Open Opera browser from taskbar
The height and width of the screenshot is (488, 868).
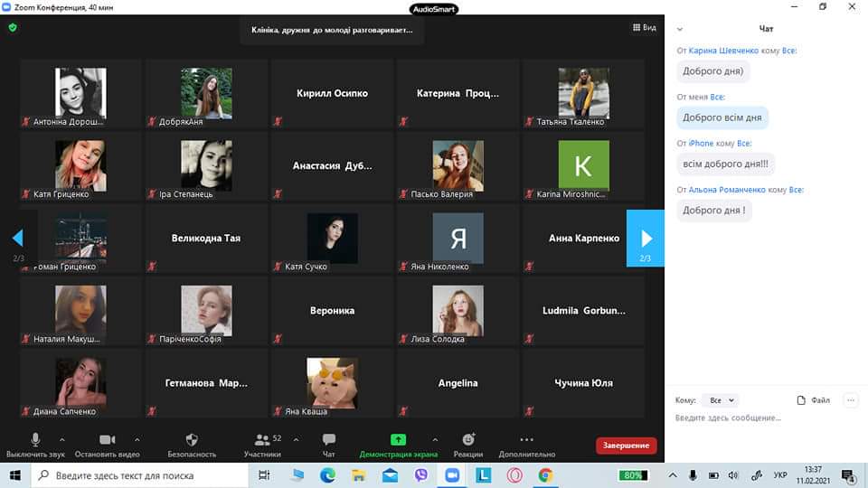(514, 475)
